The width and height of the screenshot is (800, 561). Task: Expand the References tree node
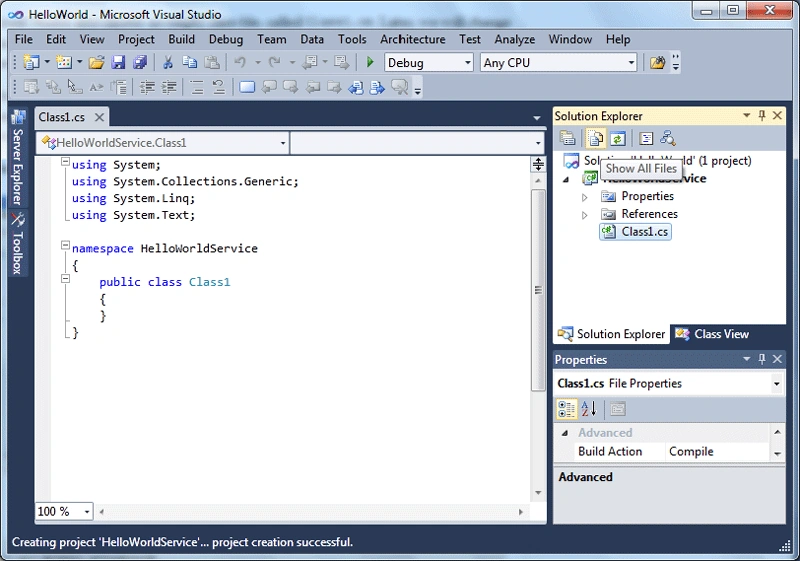point(585,215)
